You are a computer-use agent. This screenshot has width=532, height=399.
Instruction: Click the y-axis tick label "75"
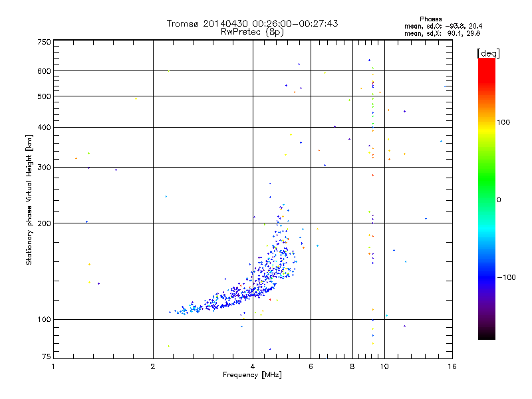[47, 356]
